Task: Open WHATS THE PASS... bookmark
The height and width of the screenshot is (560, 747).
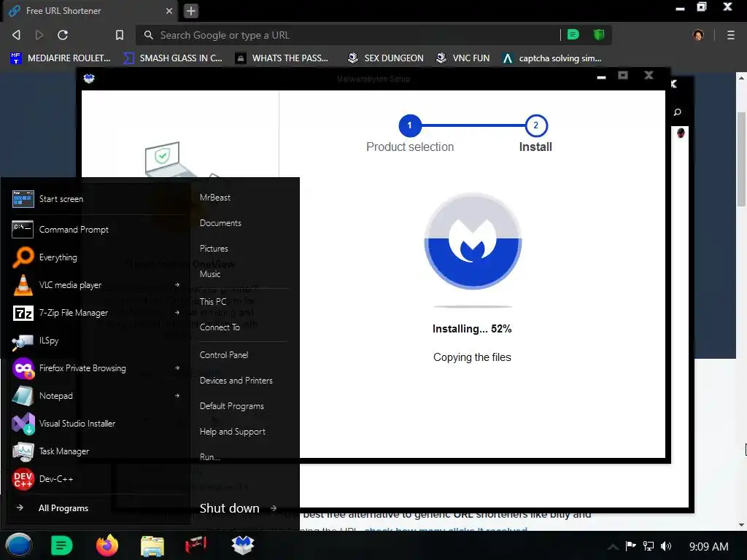Action: (282, 58)
